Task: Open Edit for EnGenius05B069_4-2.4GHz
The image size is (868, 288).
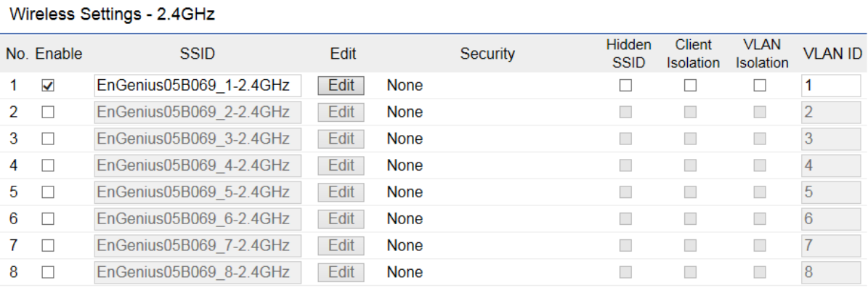Action: point(341,165)
